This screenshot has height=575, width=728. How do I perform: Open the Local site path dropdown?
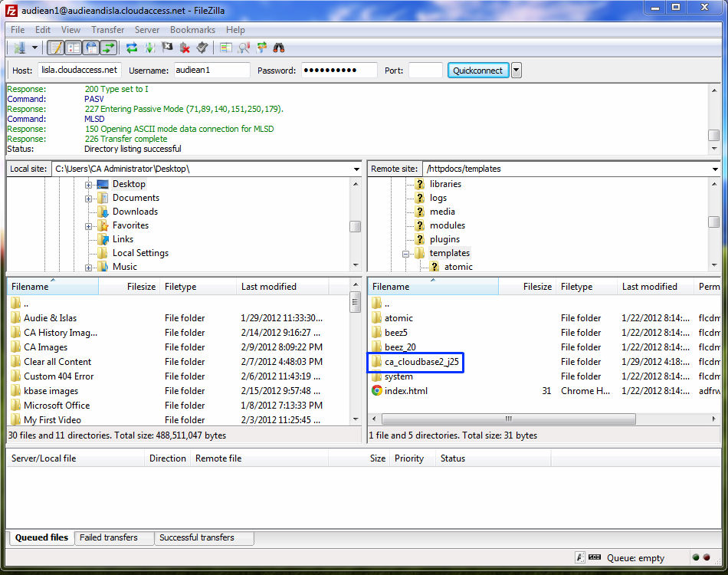point(356,169)
